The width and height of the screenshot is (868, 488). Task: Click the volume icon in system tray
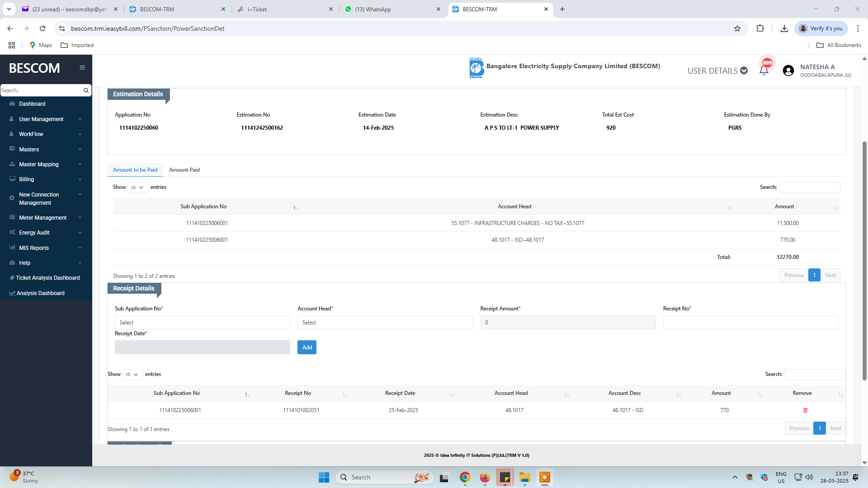coord(809,477)
